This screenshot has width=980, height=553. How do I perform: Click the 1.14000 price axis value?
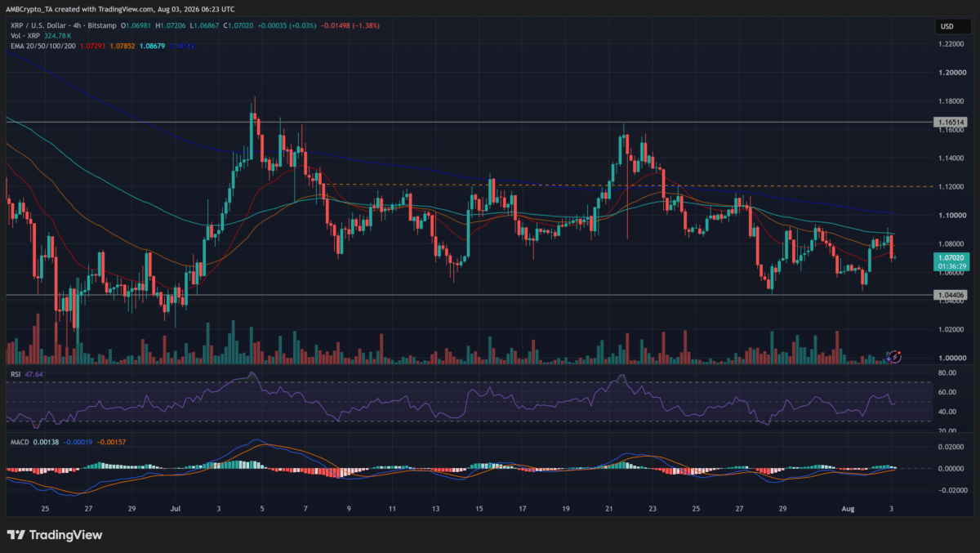pos(953,158)
